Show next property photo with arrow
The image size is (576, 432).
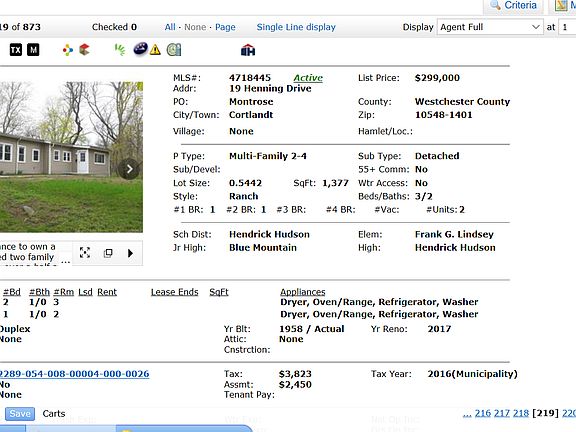point(129,169)
